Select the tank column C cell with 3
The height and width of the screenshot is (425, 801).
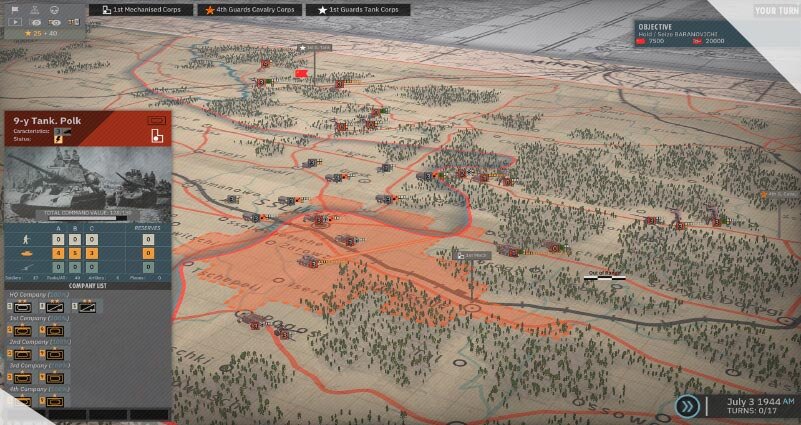pyautogui.click(x=92, y=253)
